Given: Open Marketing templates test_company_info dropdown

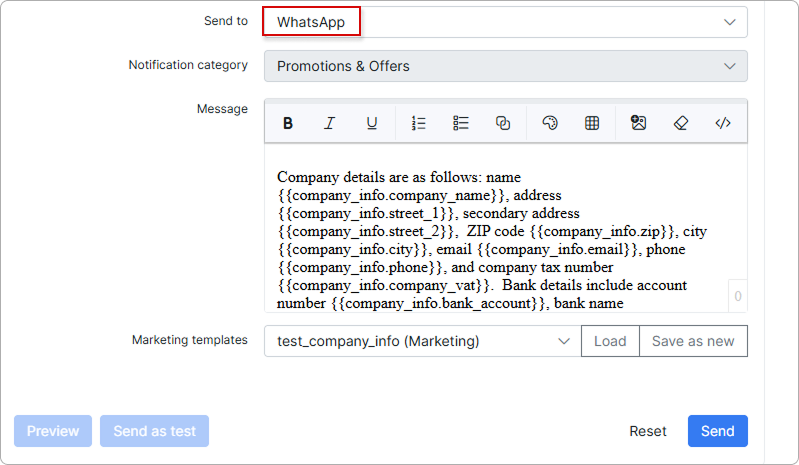Looking at the screenshot, I should pyautogui.click(x=422, y=341).
